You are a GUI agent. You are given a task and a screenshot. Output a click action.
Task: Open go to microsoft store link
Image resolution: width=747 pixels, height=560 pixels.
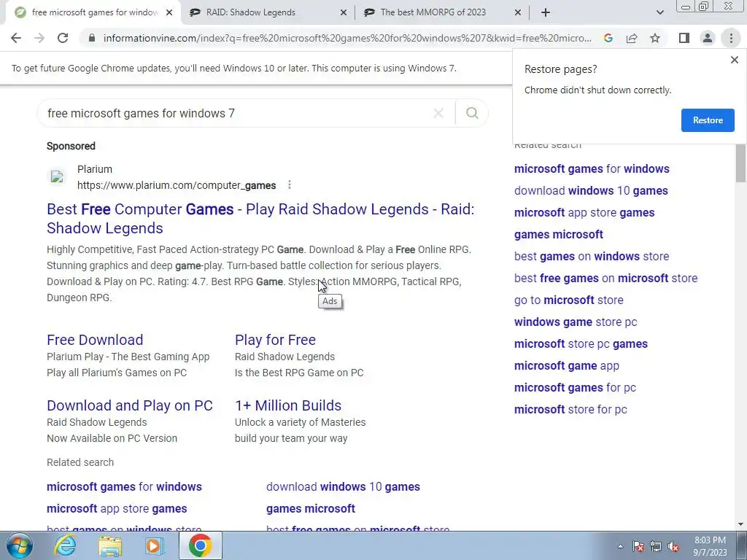568,300
